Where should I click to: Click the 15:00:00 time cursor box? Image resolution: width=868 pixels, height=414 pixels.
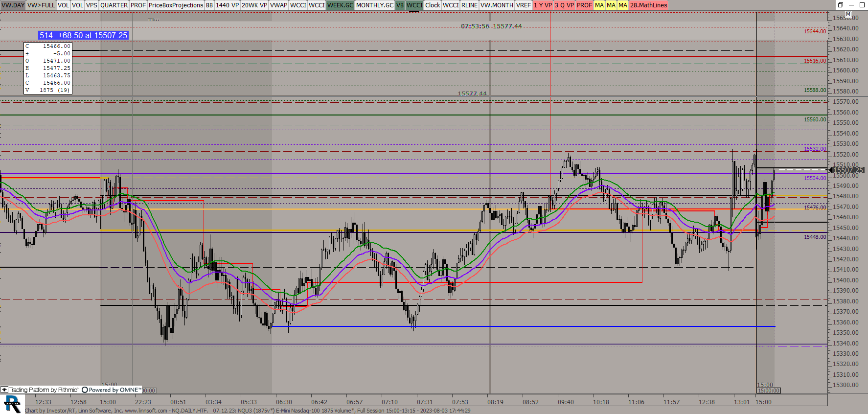click(x=768, y=391)
